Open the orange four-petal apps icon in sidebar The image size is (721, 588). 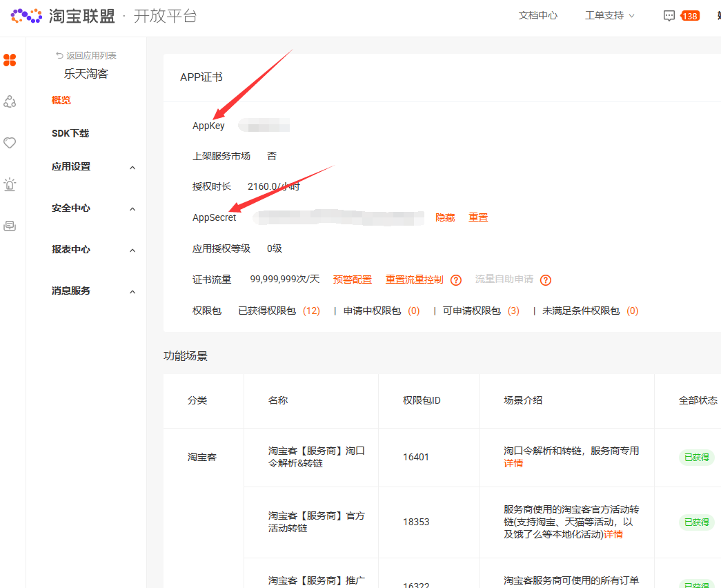click(10, 60)
